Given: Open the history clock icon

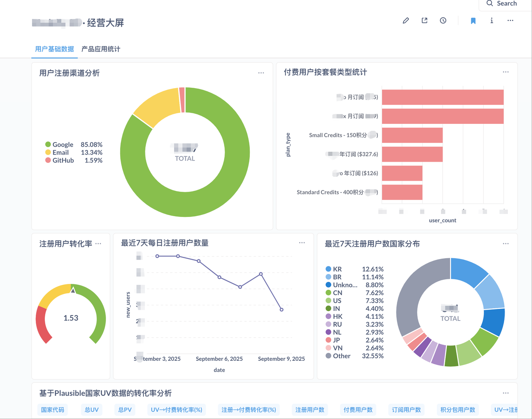Looking at the screenshot, I should 443,20.
